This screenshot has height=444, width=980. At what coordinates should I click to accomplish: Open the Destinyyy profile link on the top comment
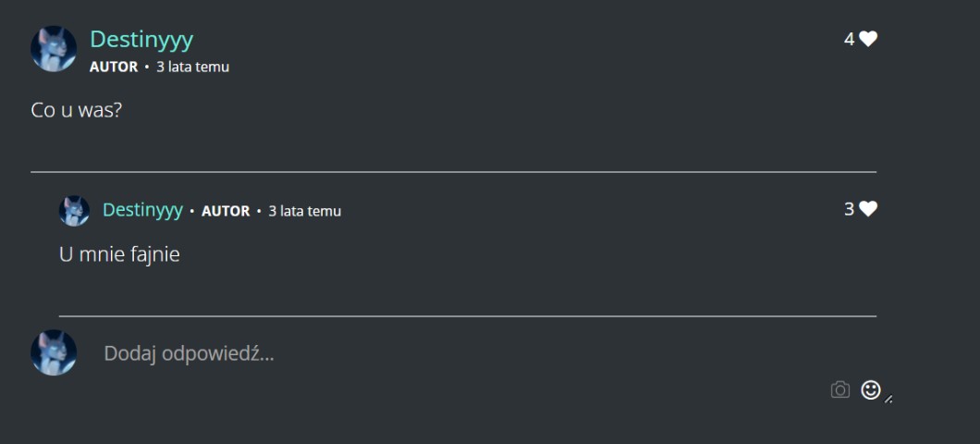pos(141,39)
